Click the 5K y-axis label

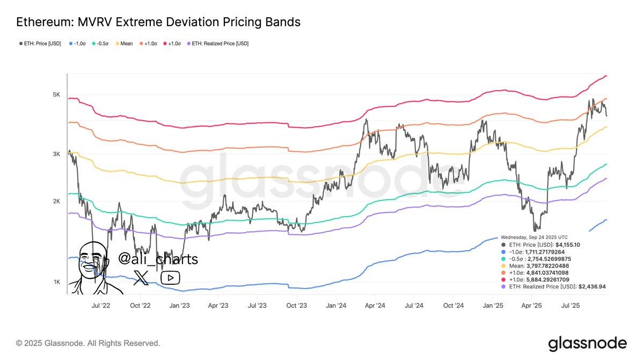(56, 95)
